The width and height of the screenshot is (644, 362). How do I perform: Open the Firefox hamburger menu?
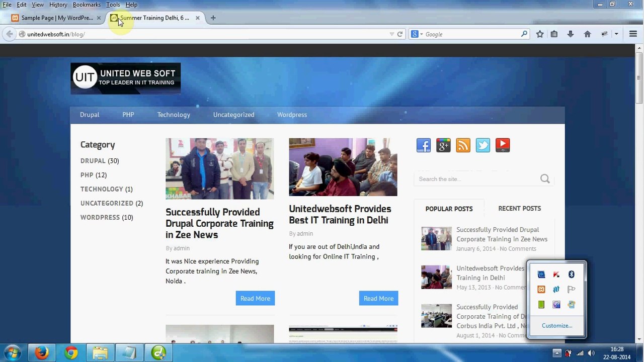point(633,34)
